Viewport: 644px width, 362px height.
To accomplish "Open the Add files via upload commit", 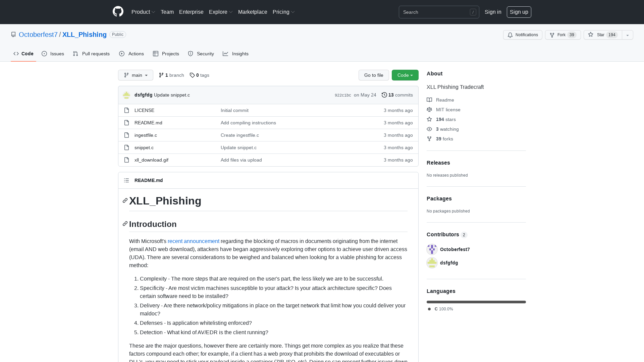I will [x=241, y=160].
